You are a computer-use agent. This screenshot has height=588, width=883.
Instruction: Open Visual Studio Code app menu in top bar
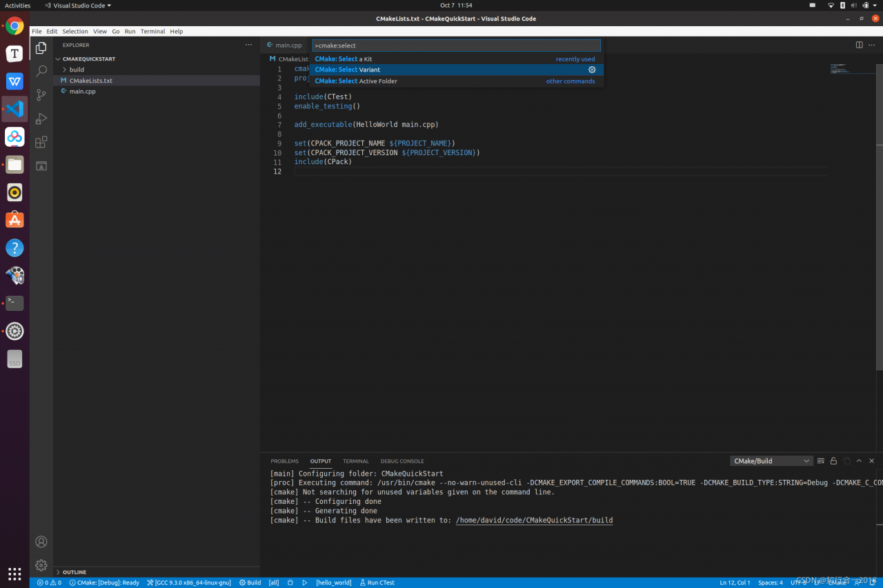point(77,6)
